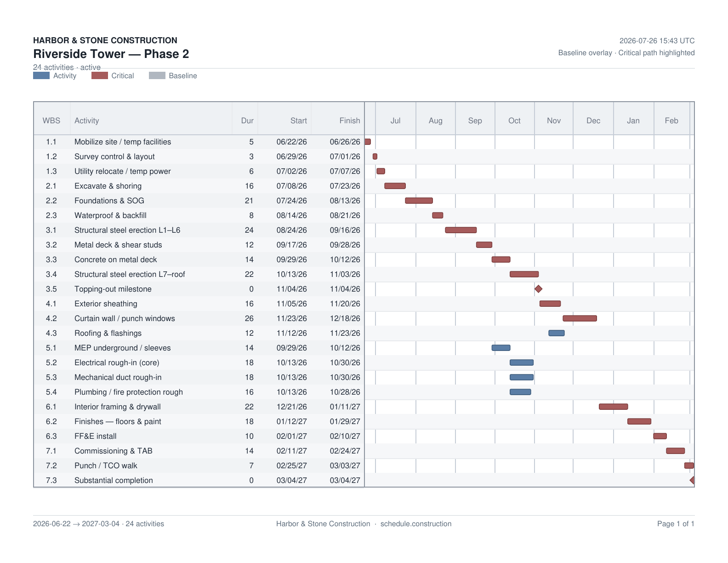Click the red Critical legend swatch
728x563 pixels.
point(100,75)
